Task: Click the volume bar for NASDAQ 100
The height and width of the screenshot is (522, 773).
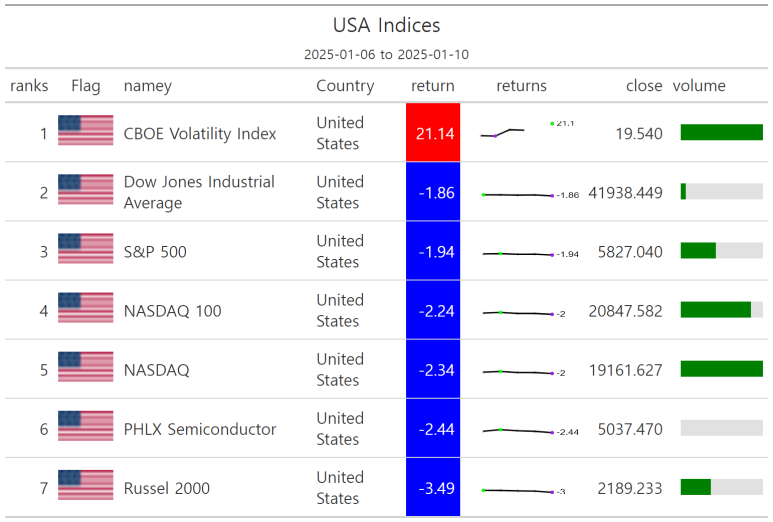Action: click(x=722, y=310)
